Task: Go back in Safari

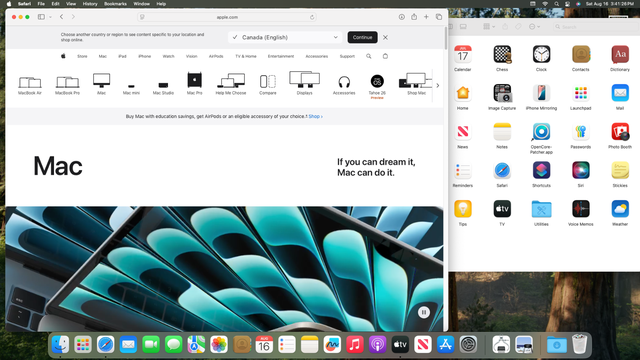Action: pyautogui.click(x=62, y=17)
